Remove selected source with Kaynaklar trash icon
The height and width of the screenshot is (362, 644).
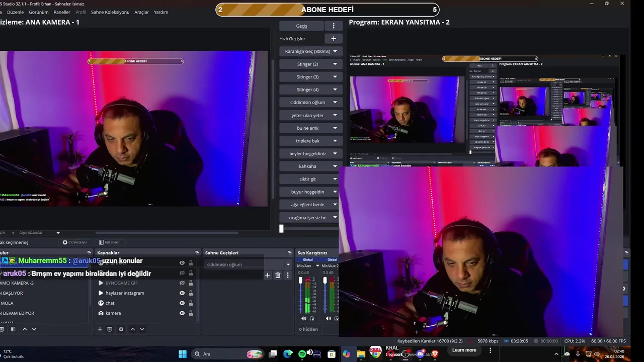[x=109, y=329]
